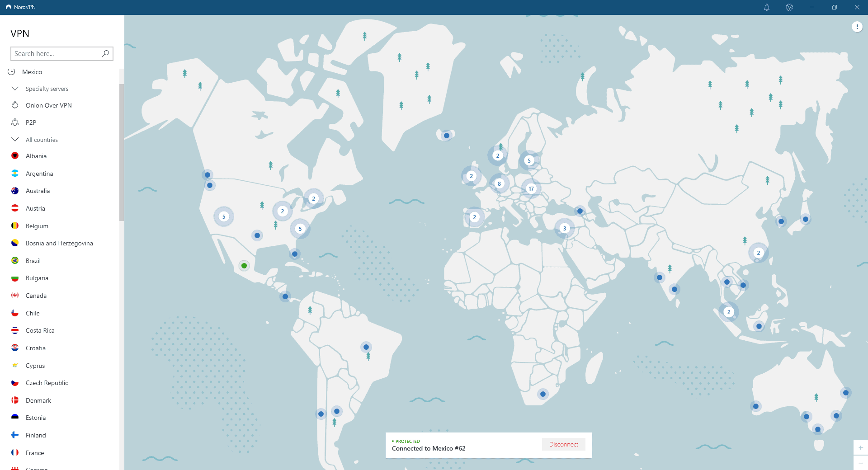Click the Disconnect button
This screenshot has width=868, height=470.
[564, 444]
